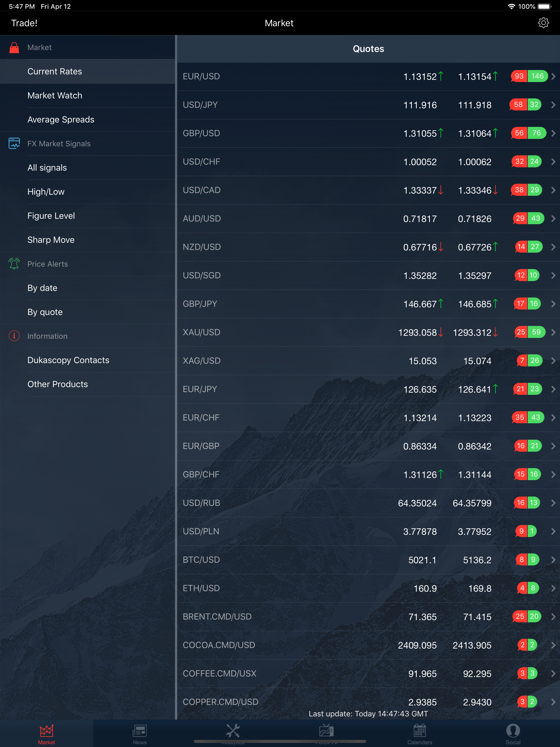Image resolution: width=560 pixels, height=747 pixels.
Task: Open the Calendars tab icon
Action: click(419, 731)
